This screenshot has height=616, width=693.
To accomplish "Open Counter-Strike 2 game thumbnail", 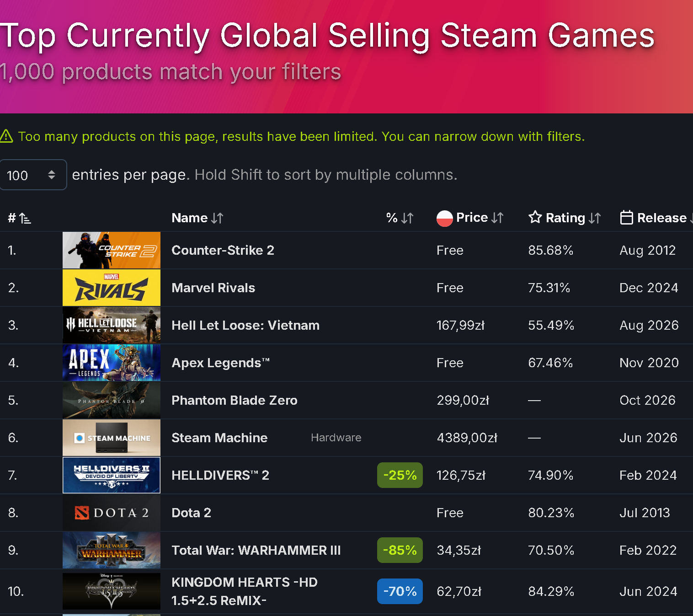I will click(112, 250).
